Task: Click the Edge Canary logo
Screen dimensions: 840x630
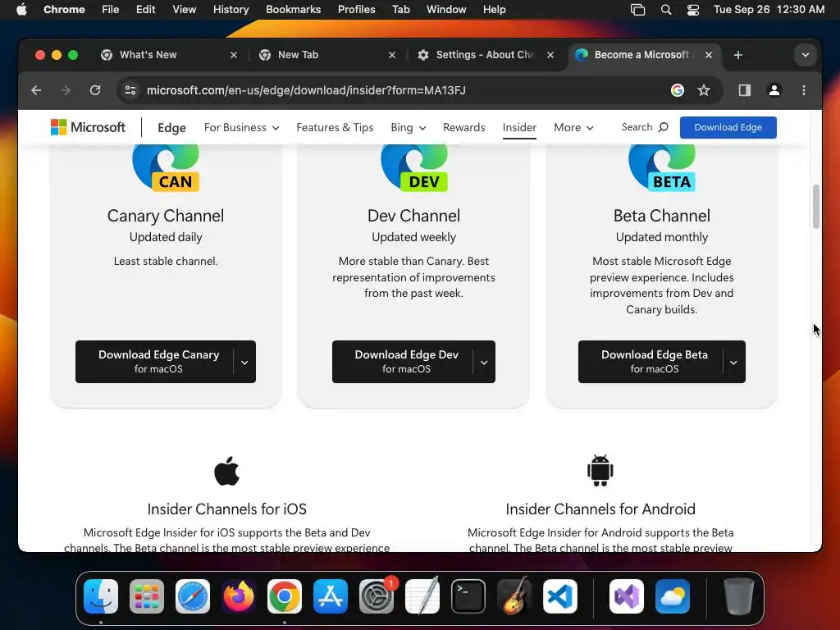Action: pyautogui.click(x=166, y=167)
